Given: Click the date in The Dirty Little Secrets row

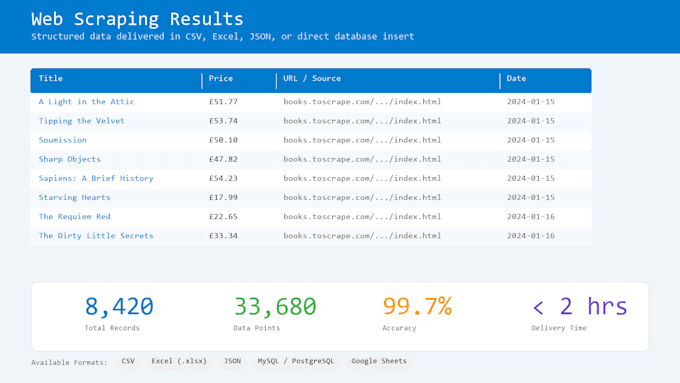Looking at the screenshot, I should pos(531,236).
